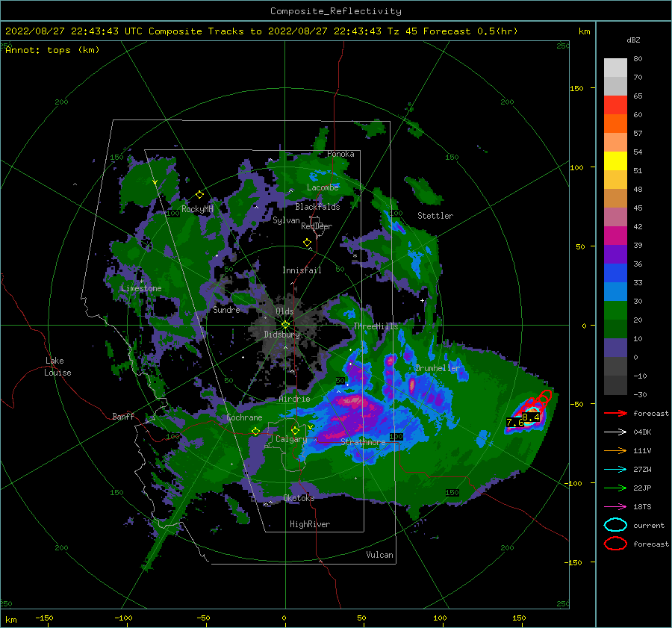The width and height of the screenshot is (672, 628).
Task: Click the Limestone label on the map
Action: click(x=141, y=288)
